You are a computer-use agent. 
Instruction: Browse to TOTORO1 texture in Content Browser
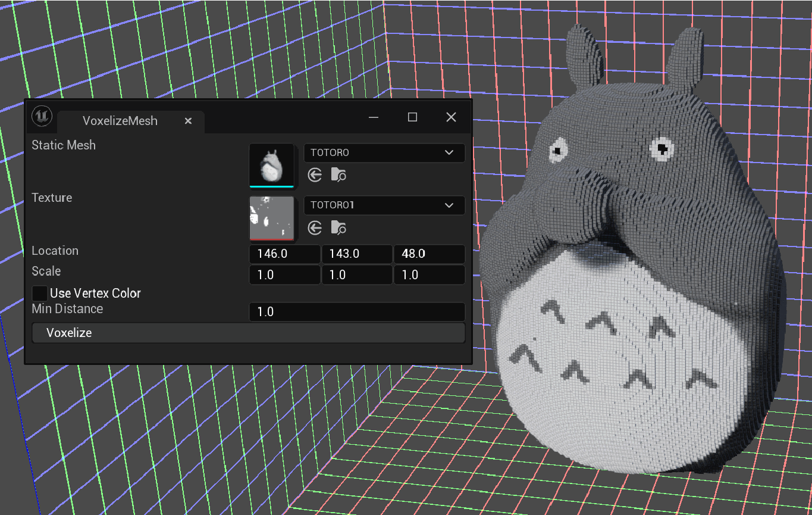tap(338, 228)
